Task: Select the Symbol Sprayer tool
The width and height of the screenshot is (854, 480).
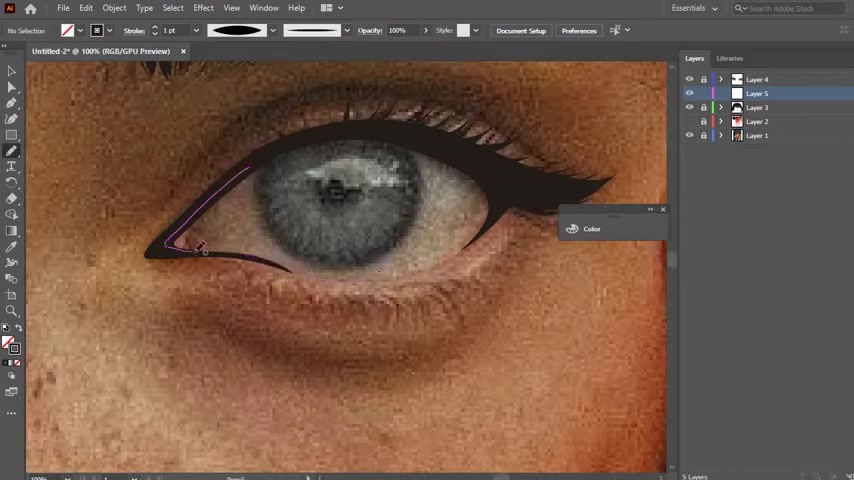Action: pyautogui.click(x=11, y=263)
